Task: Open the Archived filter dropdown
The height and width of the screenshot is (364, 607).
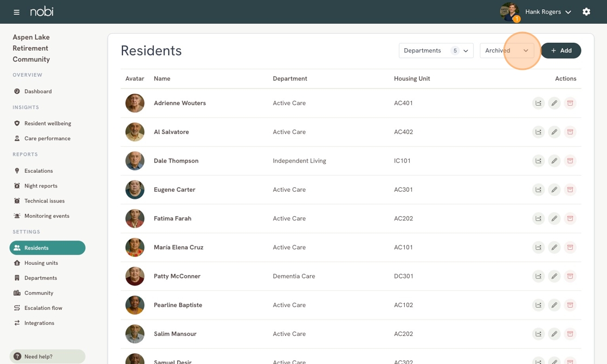Action: tap(506, 51)
